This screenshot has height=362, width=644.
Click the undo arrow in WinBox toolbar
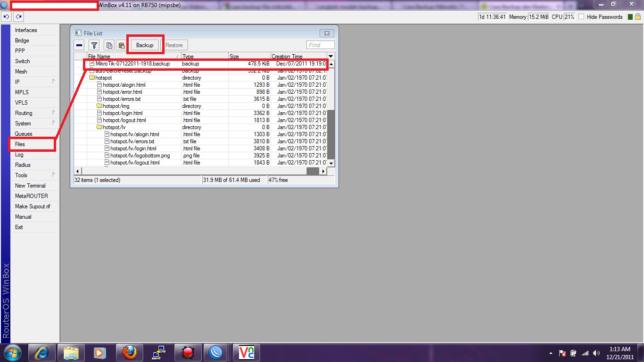(x=6, y=16)
